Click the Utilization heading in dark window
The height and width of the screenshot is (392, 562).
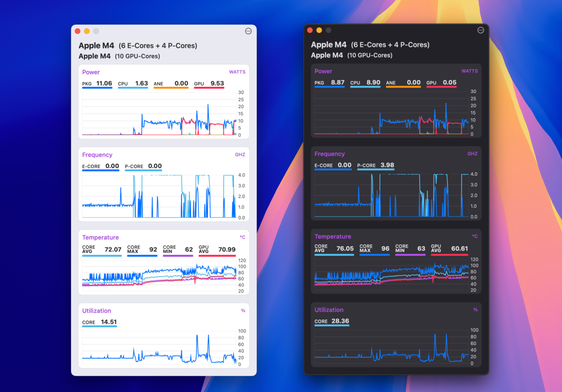(329, 310)
